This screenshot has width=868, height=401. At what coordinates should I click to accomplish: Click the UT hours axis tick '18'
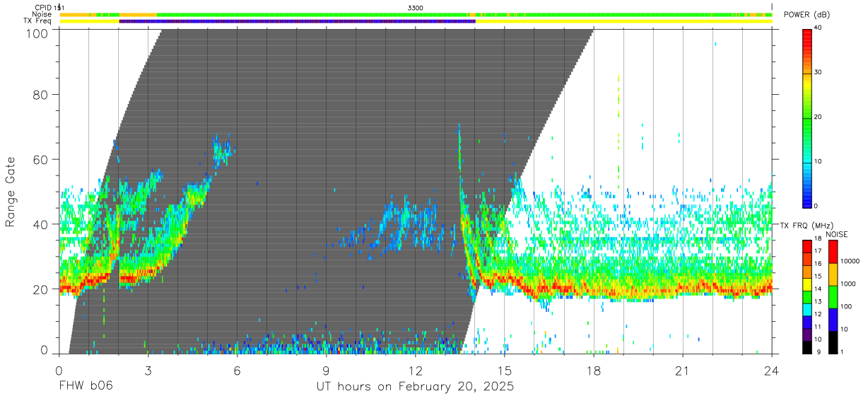594,370
